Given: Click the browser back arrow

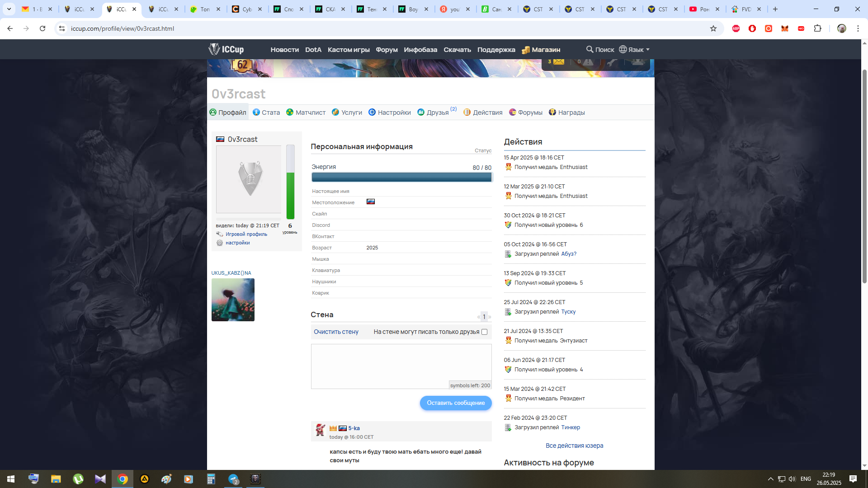Looking at the screenshot, I should pyautogui.click(x=10, y=28).
